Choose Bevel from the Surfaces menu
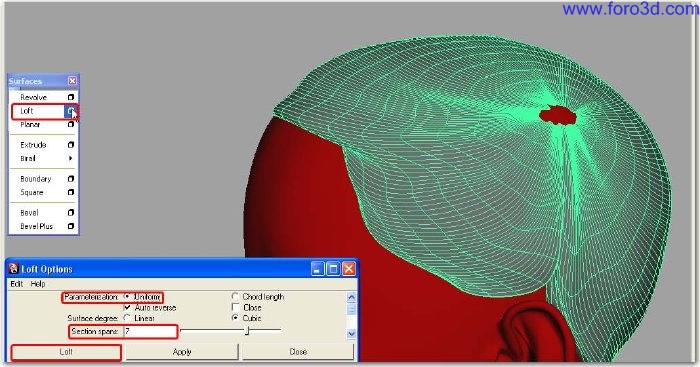The image size is (700, 367). (x=29, y=213)
